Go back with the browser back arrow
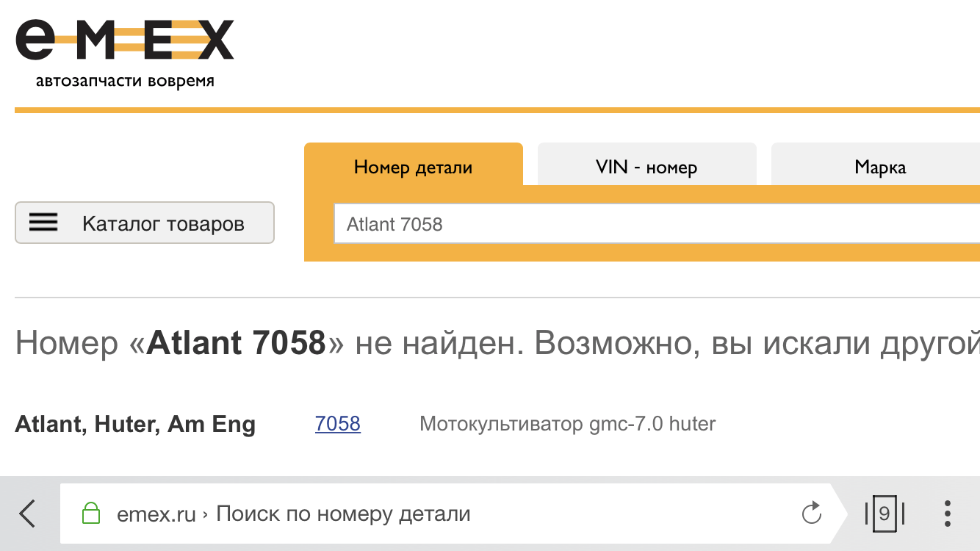 (x=27, y=514)
